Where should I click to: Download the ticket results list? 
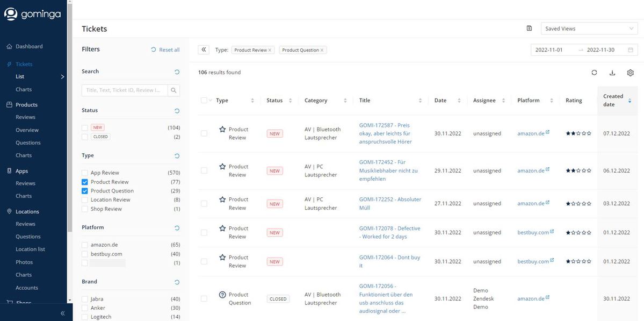coord(612,73)
